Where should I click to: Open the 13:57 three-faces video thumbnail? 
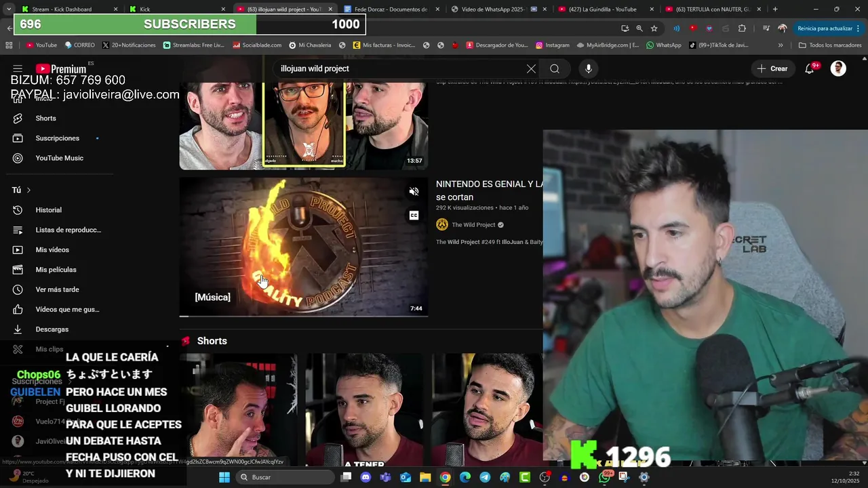tap(304, 125)
